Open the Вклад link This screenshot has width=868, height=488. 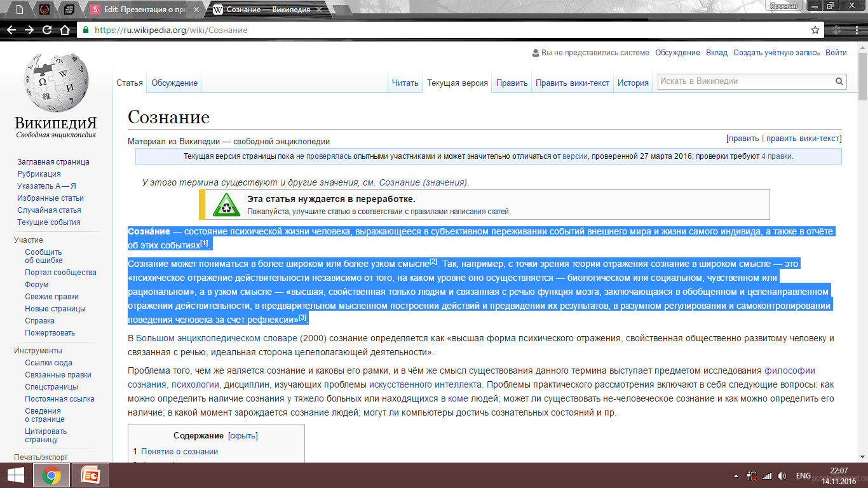point(717,53)
